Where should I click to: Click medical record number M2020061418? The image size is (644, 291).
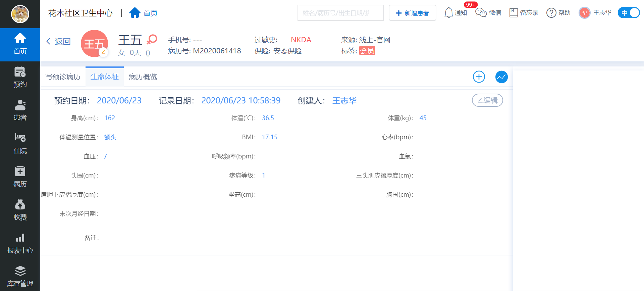click(x=217, y=51)
